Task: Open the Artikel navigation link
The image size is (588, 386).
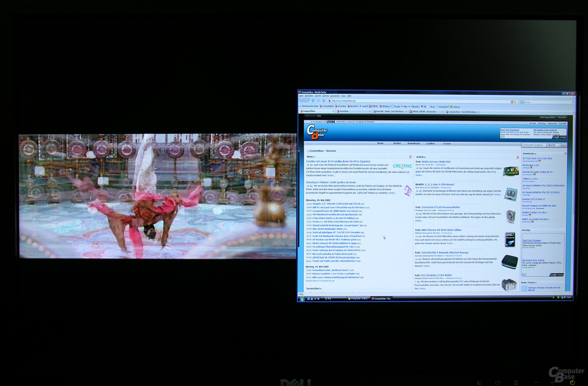Action: point(397,143)
